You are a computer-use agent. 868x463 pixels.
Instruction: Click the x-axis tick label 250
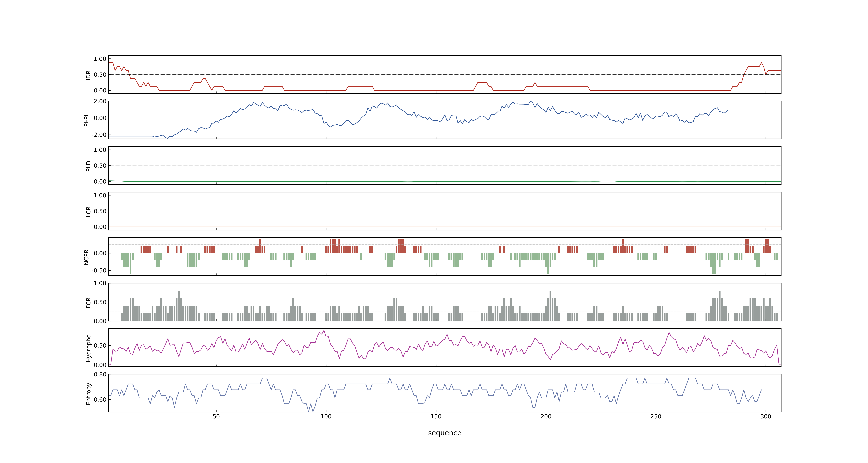(x=656, y=416)
